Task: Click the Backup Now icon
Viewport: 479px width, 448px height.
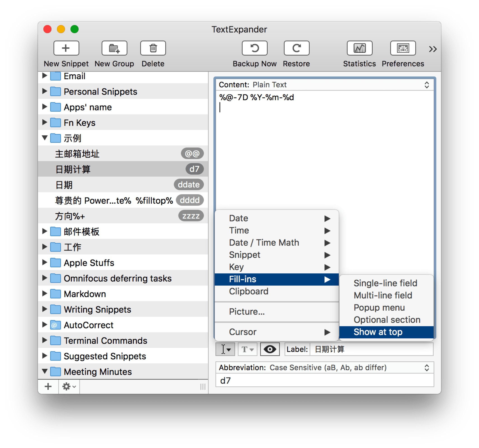Action: [x=255, y=48]
